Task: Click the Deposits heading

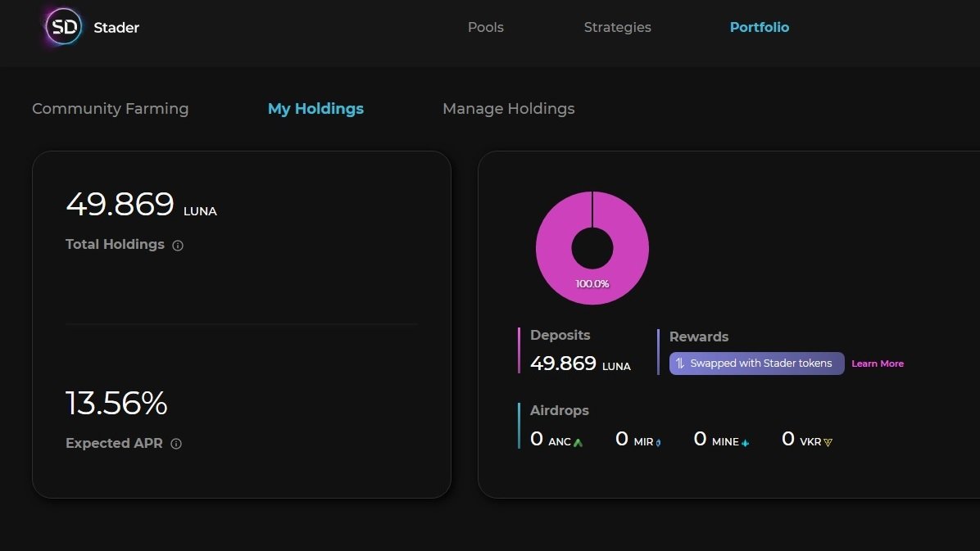Action: pyautogui.click(x=560, y=335)
